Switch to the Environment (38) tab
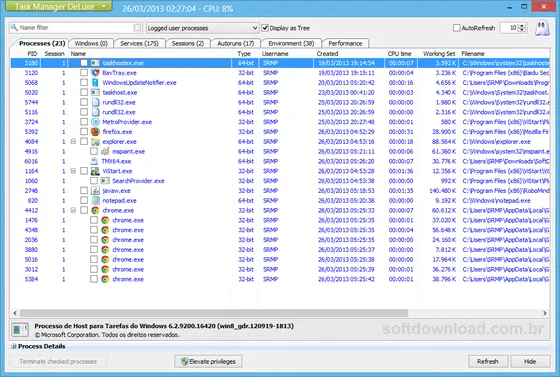The width and height of the screenshot is (560, 377). [291, 43]
